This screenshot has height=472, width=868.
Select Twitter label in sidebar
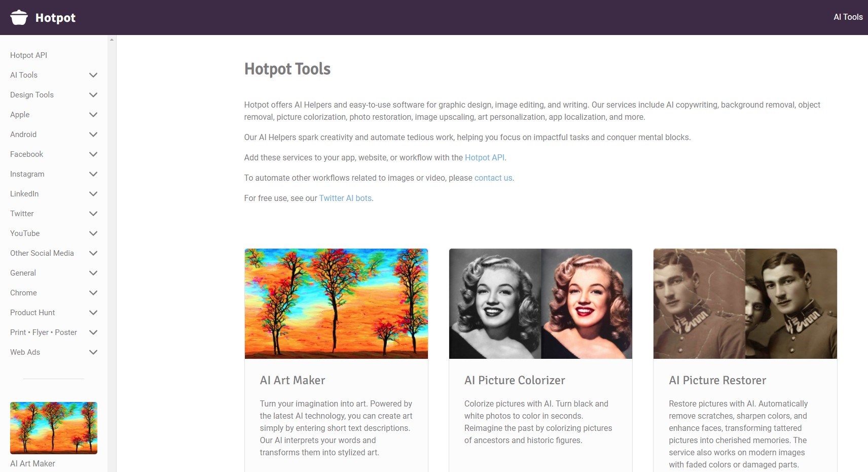pos(22,213)
